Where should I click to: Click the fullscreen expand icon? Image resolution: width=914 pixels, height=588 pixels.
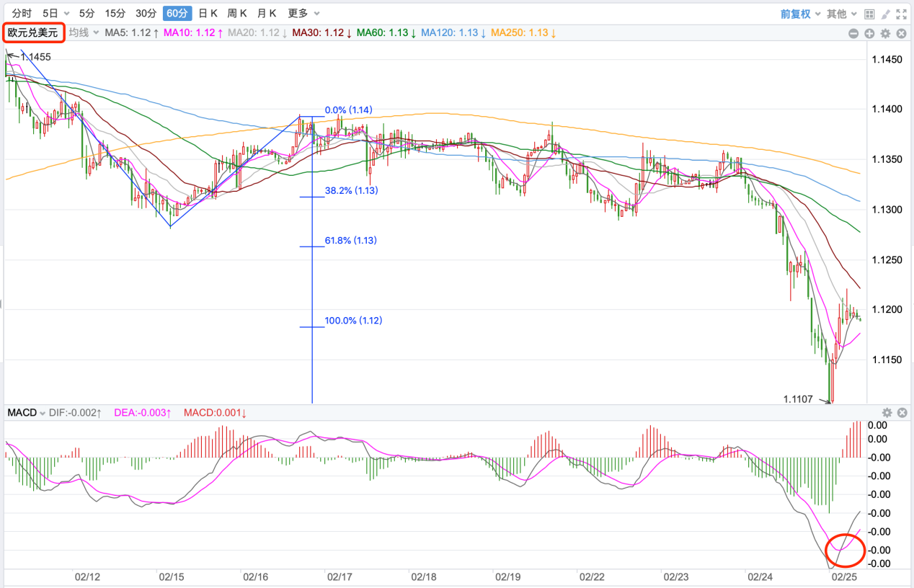coord(901,14)
